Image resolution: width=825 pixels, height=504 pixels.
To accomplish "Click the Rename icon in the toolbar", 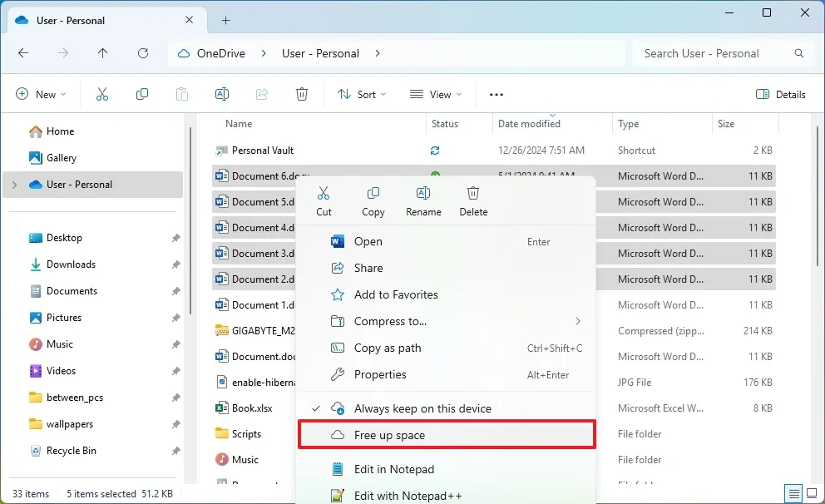I will coord(222,94).
